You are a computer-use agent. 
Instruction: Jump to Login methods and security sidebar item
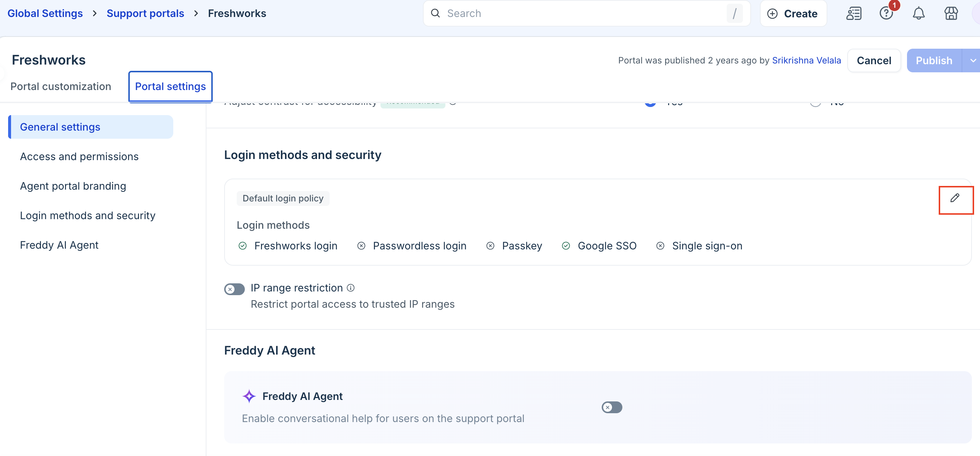87,215
